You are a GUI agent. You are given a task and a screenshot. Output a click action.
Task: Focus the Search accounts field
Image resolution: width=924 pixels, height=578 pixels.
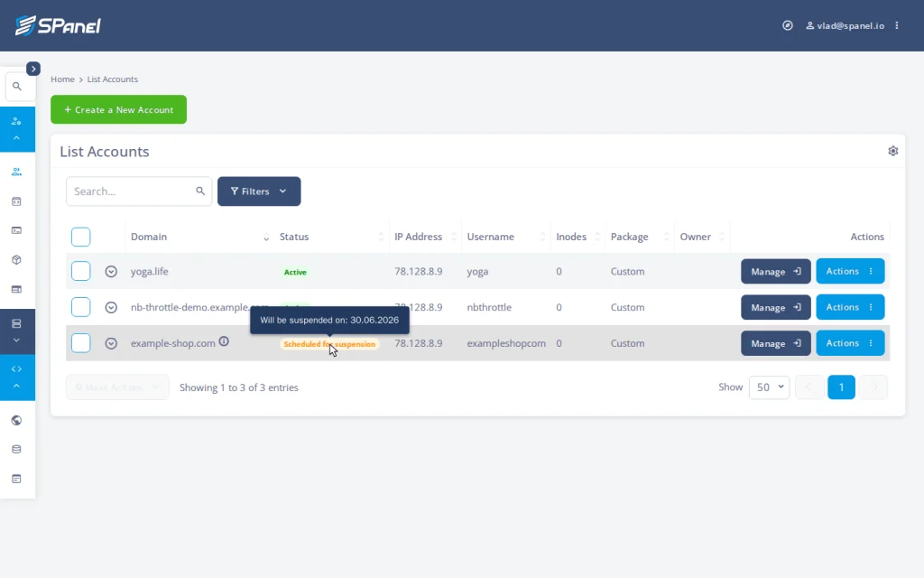(139, 191)
